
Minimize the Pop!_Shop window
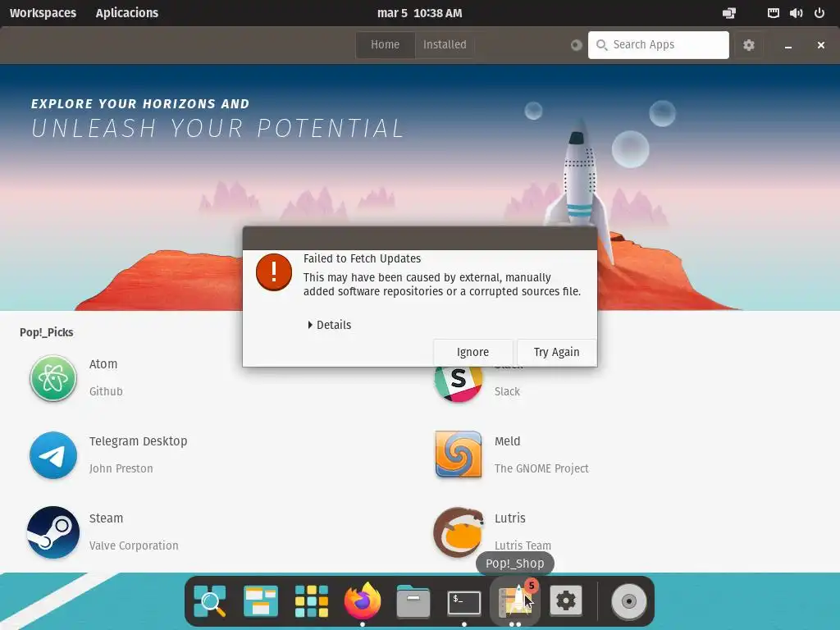(788, 45)
